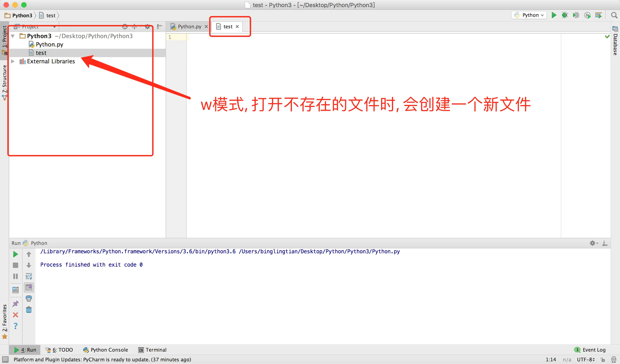This screenshot has height=364, width=620.
Task: Expand External Libraries tree node
Action: (x=13, y=61)
